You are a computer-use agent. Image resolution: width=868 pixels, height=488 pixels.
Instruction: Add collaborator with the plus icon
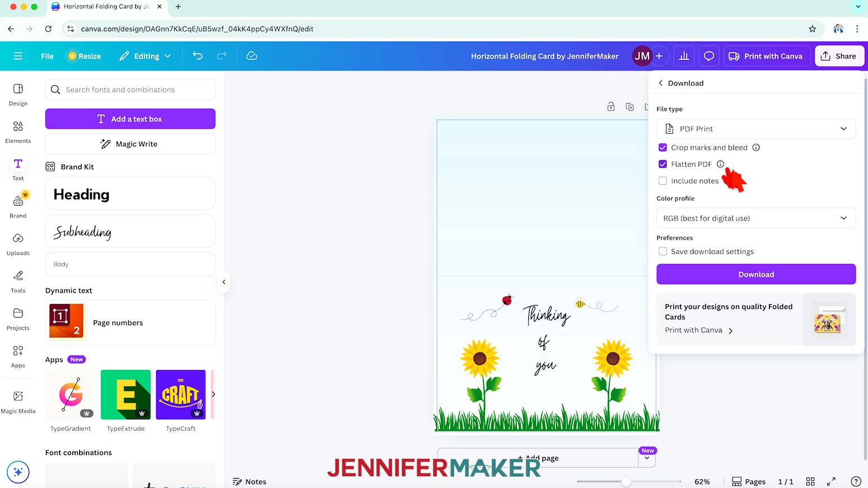(x=659, y=56)
